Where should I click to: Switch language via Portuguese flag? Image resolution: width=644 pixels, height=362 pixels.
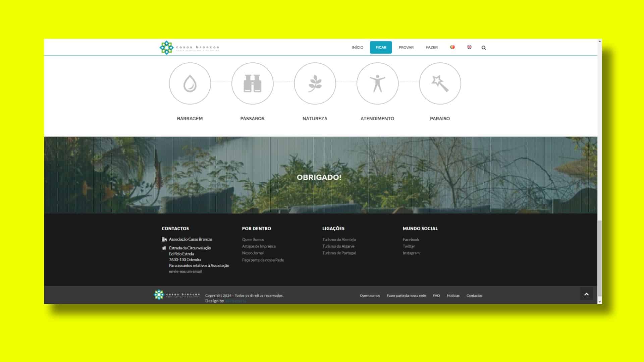click(x=452, y=47)
